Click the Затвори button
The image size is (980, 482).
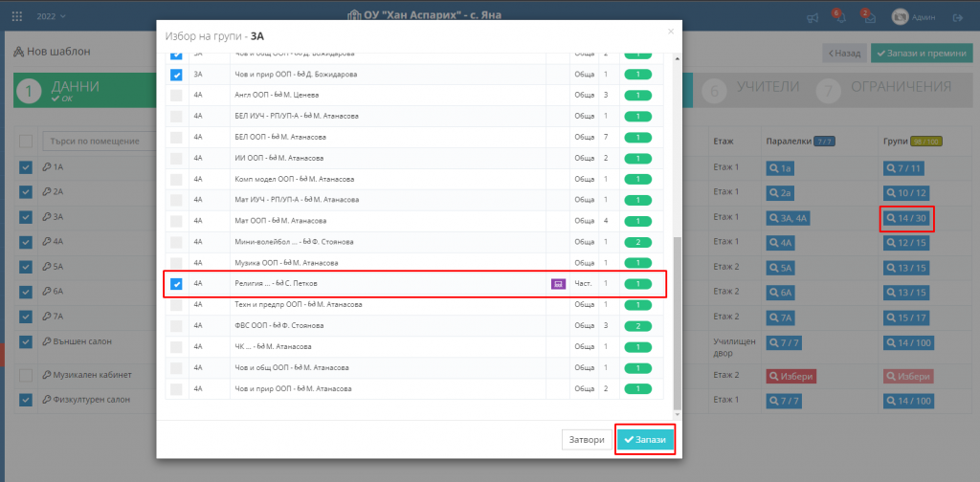pyautogui.click(x=585, y=440)
